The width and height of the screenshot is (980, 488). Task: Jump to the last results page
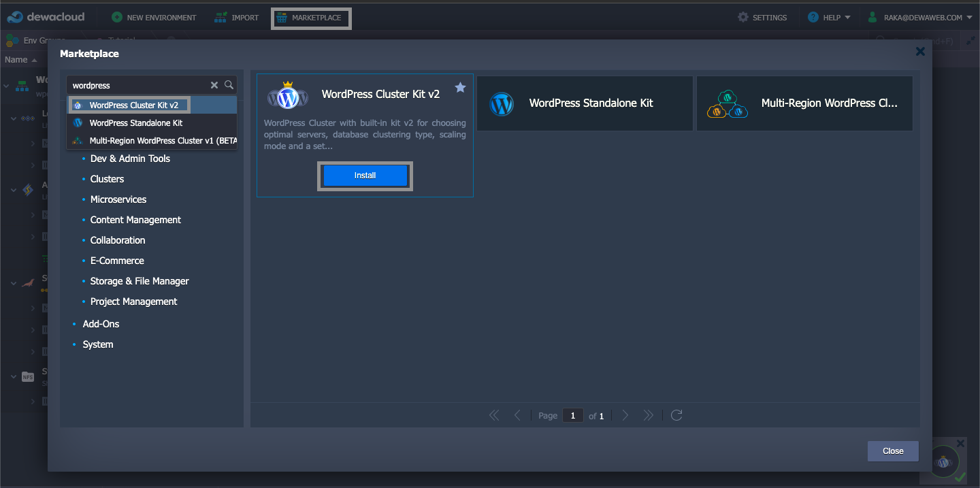coord(649,415)
